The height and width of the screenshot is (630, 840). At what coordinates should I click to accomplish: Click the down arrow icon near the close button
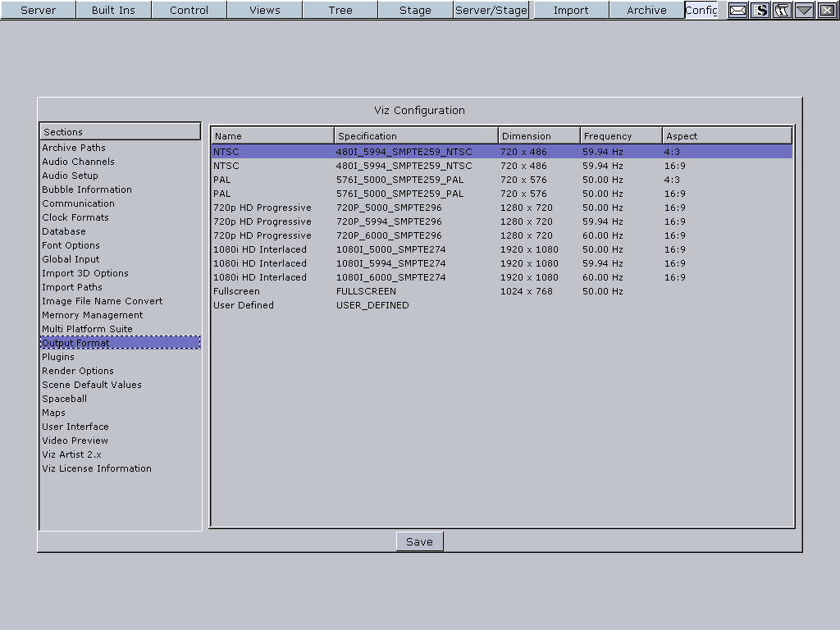[804, 11]
